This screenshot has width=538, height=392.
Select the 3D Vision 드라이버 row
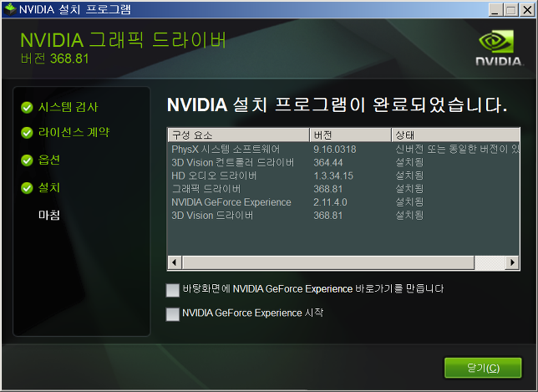[x=343, y=216]
